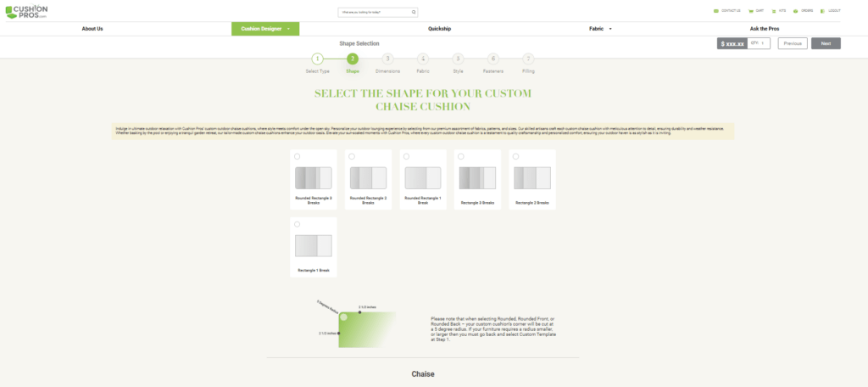This screenshot has width=868, height=387.
Task: Open the QTY quantity selector
Action: [x=759, y=42]
